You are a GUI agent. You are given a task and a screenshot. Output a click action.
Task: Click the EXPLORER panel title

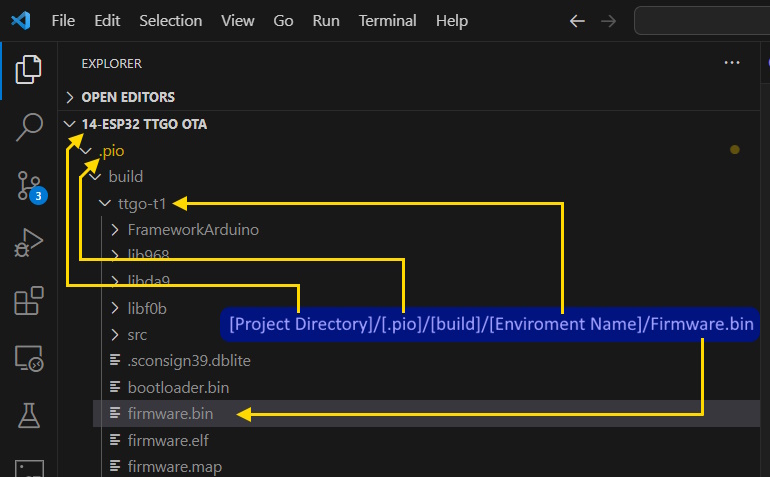(111, 63)
